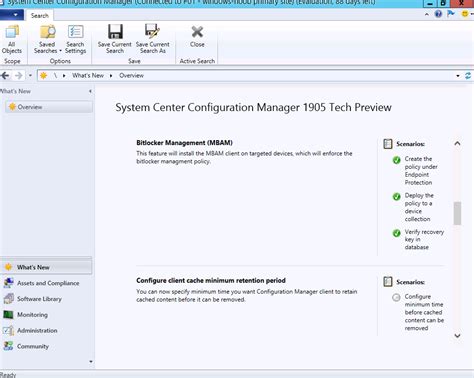Click the All Objects scope icon
Screen dimensions: 474x378
[x=12, y=39]
